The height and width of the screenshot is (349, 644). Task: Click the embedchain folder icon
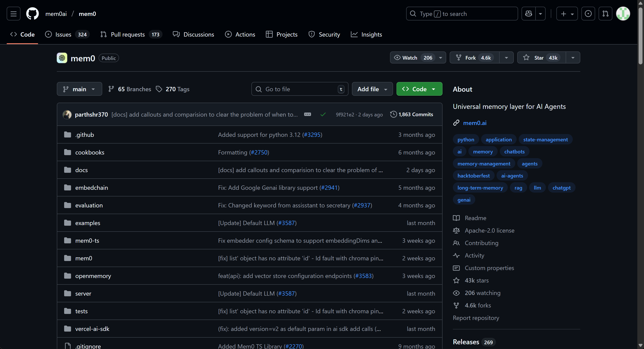68,187
